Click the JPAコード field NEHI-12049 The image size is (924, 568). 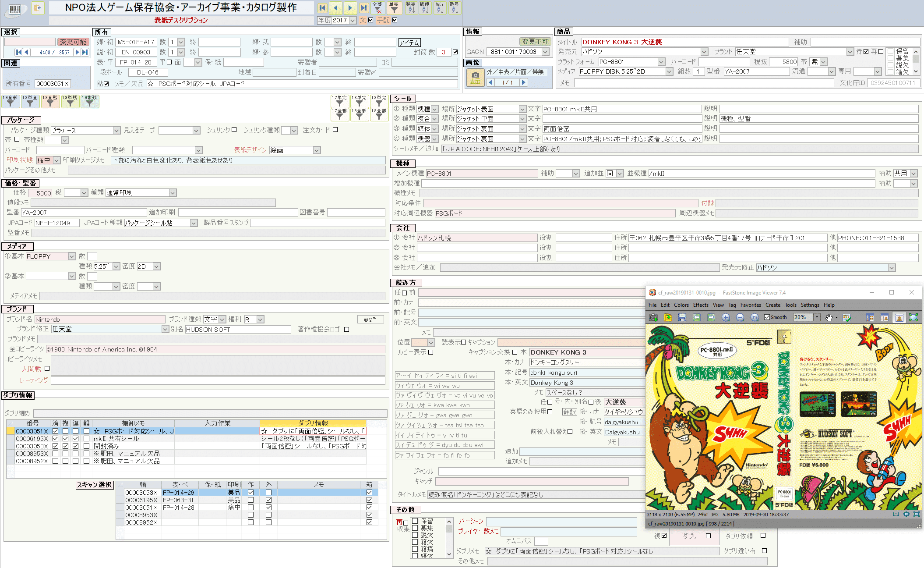57,223
